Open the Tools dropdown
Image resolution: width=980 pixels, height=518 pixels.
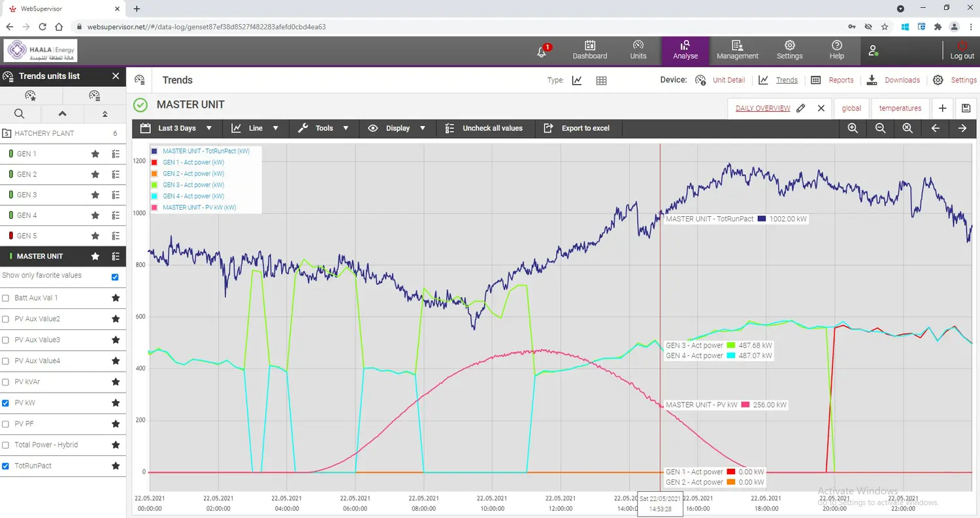[x=323, y=128]
